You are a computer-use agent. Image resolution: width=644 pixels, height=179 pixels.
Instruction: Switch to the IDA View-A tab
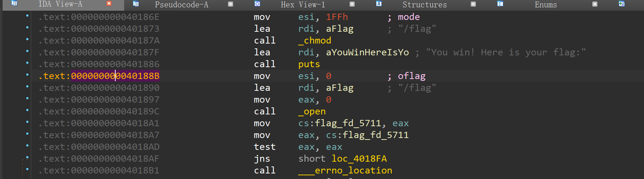coord(60,4)
